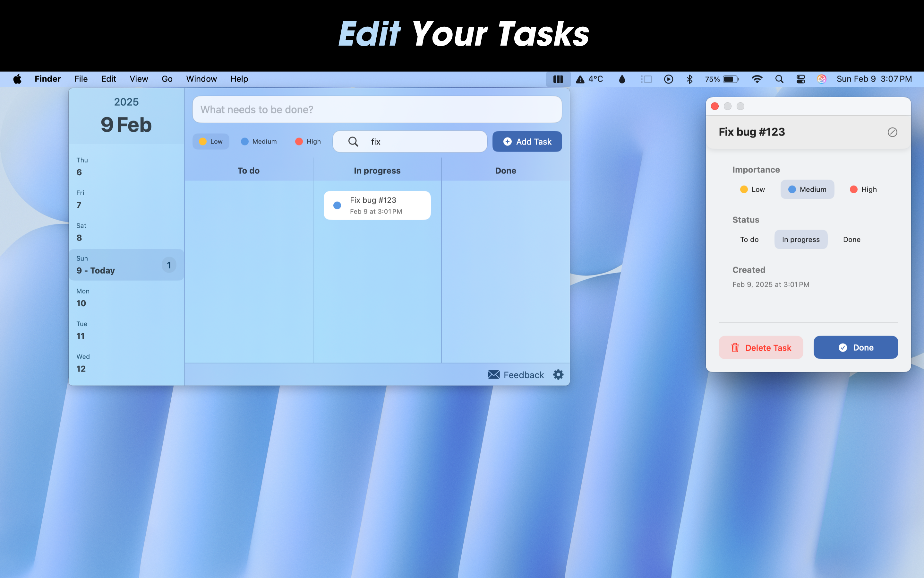Image resolution: width=924 pixels, height=578 pixels.
Task: Select Thu 6 in the date sidebar
Action: click(126, 167)
